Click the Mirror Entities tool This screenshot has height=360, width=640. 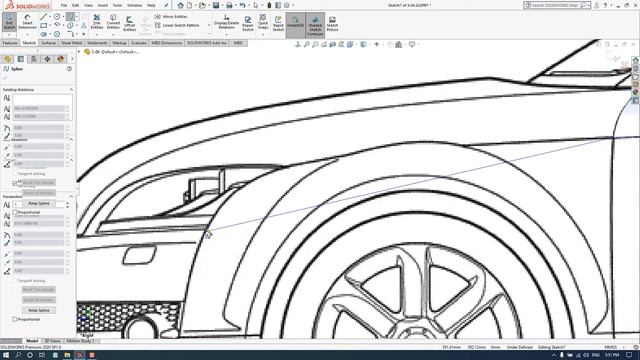point(171,16)
